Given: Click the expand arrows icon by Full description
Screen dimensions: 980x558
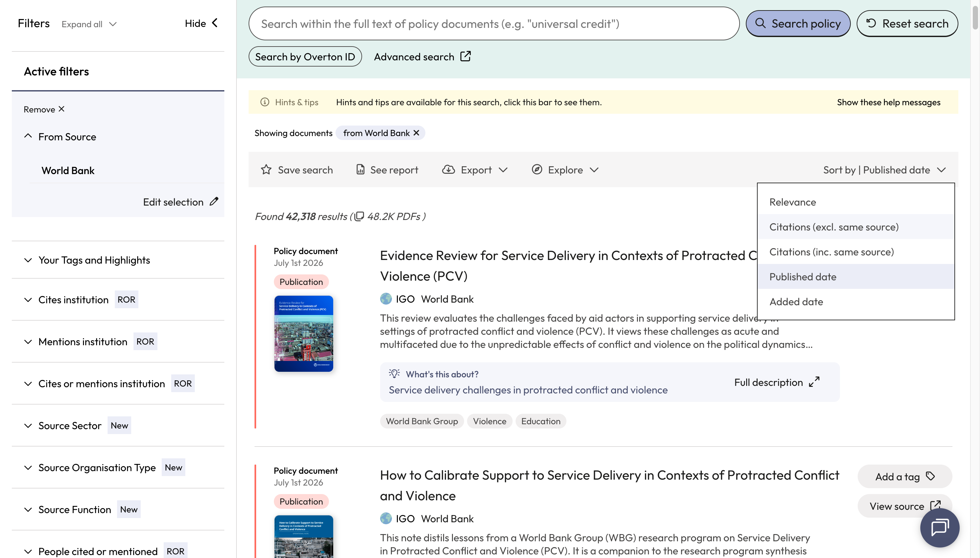Looking at the screenshot, I should 814,382.
